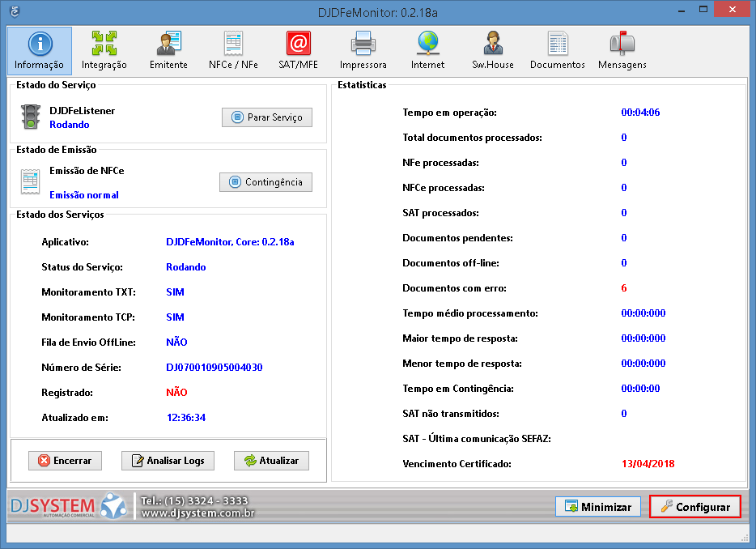
Task: Click the Tempo em operação value 00:04:06
Action: coord(640,113)
